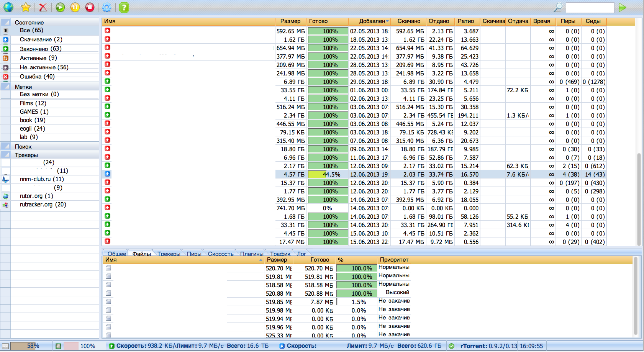Switch to the Общее tab

117,254
